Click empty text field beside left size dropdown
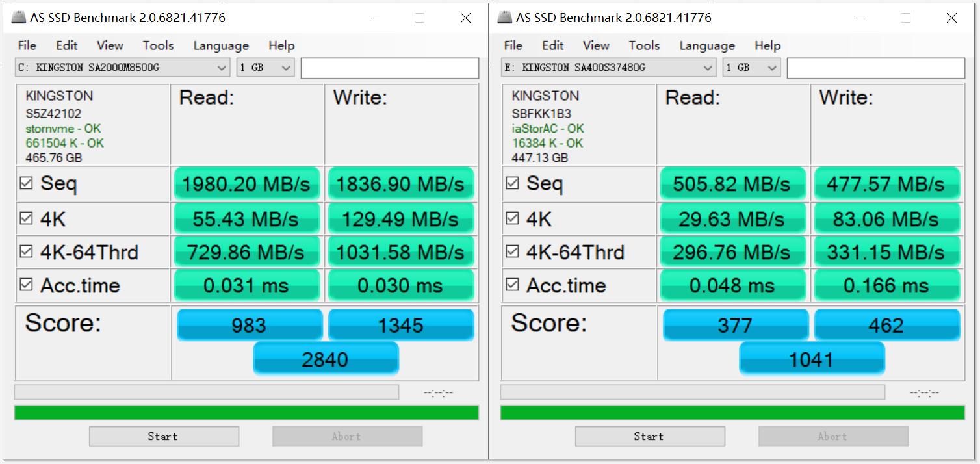Image resolution: width=980 pixels, height=464 pixels. (390, 68)
